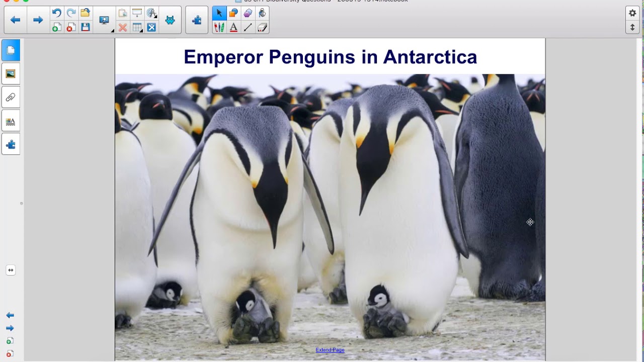Screen dimensions: 644x362
Task: Open the measurement tools compass icon
Action: point(151,13)
